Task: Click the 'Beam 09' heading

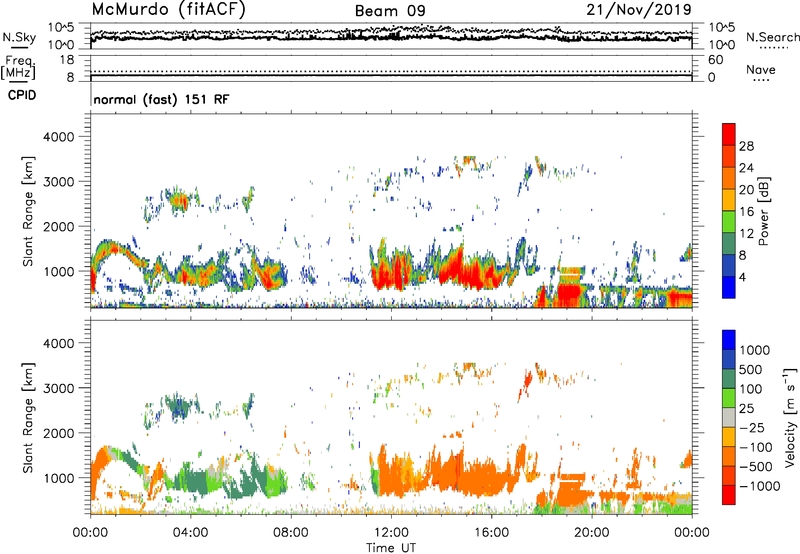Action: click(x=390, y=11)
